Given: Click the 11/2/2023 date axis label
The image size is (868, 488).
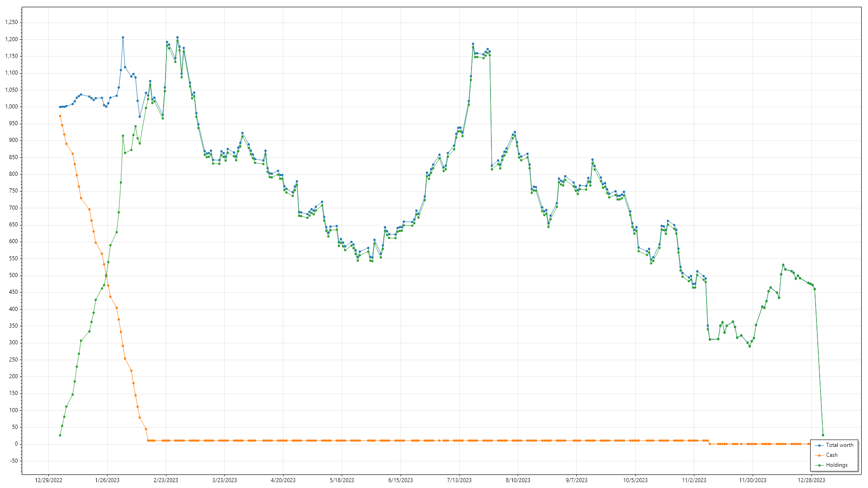Looking at the screenshot, I should pos(694,480).
